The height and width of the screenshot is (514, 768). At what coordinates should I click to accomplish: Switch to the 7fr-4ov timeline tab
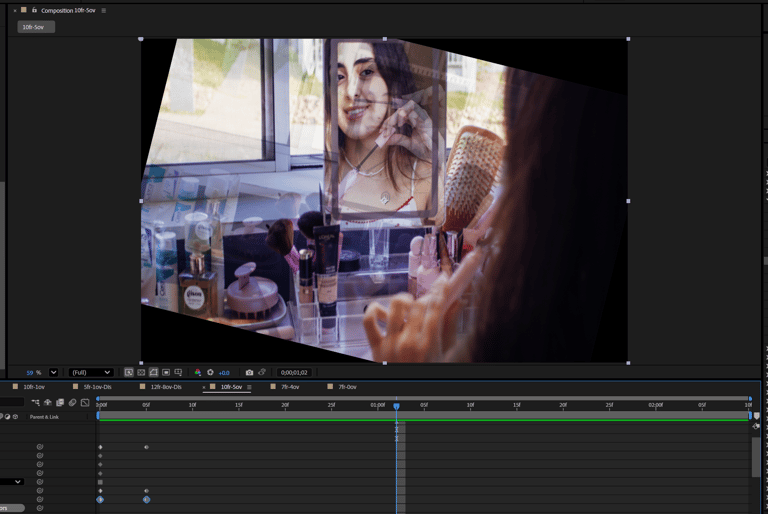[290, 387]
